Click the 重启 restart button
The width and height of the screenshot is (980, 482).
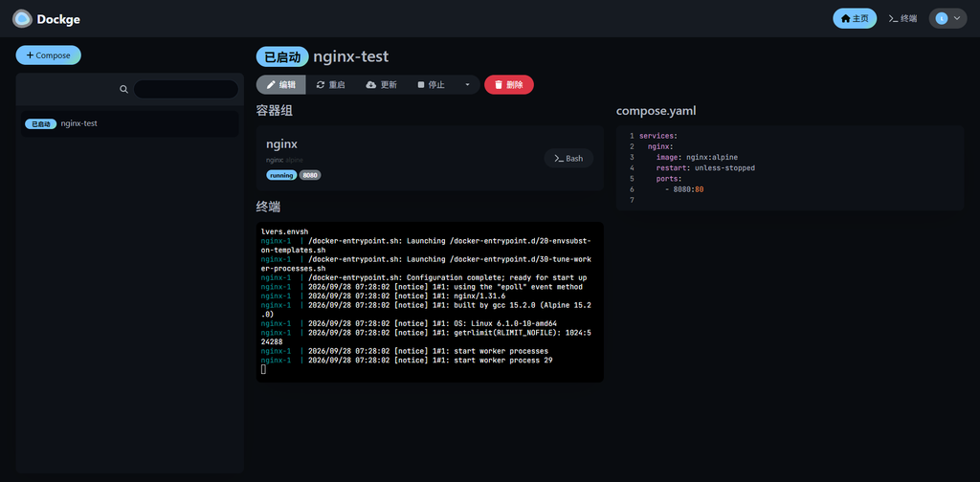click(330, 85)
